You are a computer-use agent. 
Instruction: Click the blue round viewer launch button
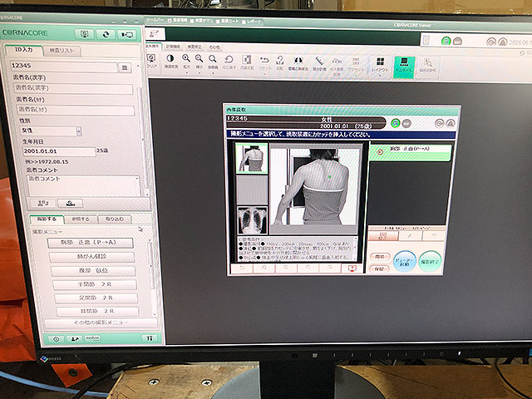pyautogui.click(x=405, y=261)
